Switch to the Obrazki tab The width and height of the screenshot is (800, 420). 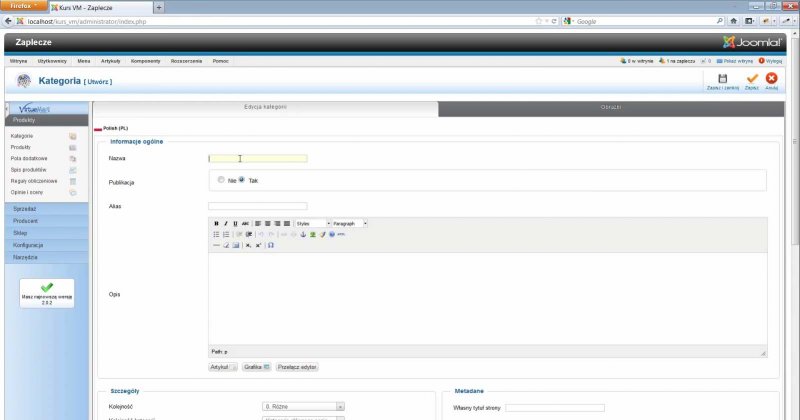pos(610,107)
